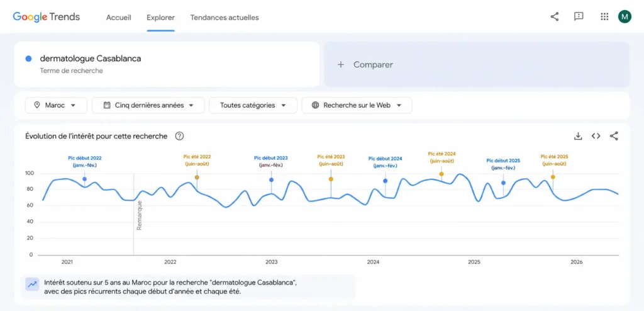Go to Tendances actuelles tab
Image resolution: width=644 pixels, height=311 pixels.
pyautogui.click(x=225, y=18)
